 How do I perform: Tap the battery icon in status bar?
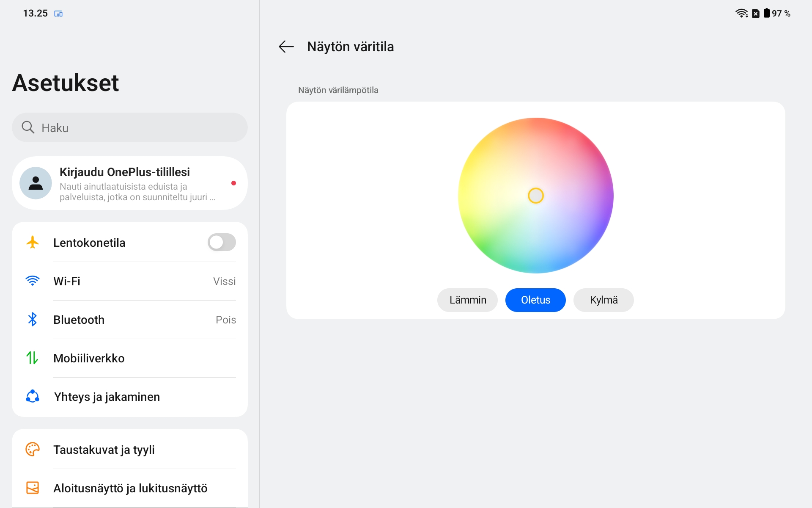766,13
